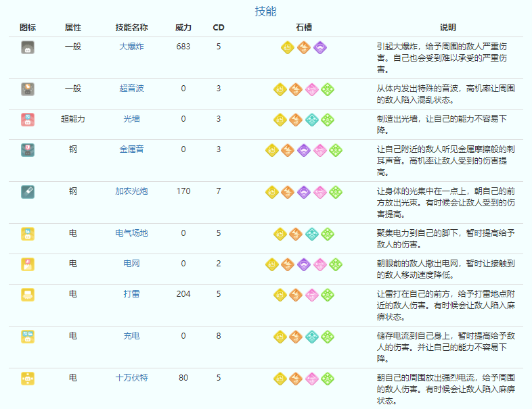Follow the 加农光炮 skill name link

[131, 191]
